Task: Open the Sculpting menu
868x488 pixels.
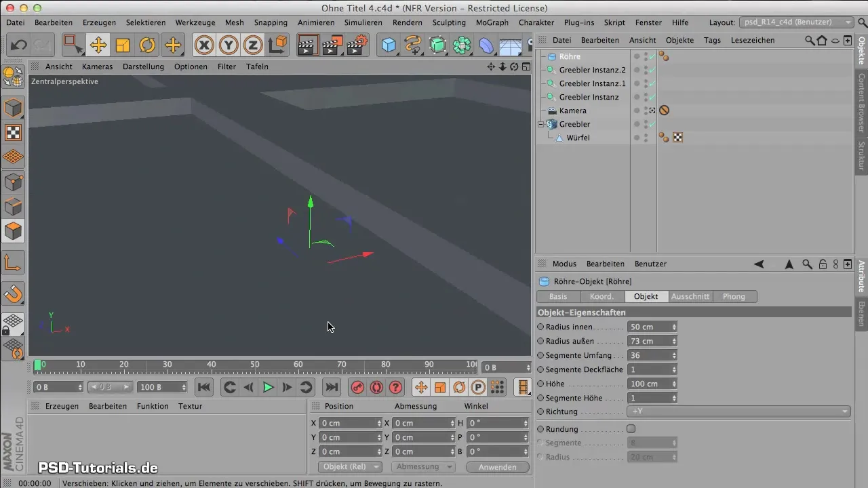Action: pos(449,22)
